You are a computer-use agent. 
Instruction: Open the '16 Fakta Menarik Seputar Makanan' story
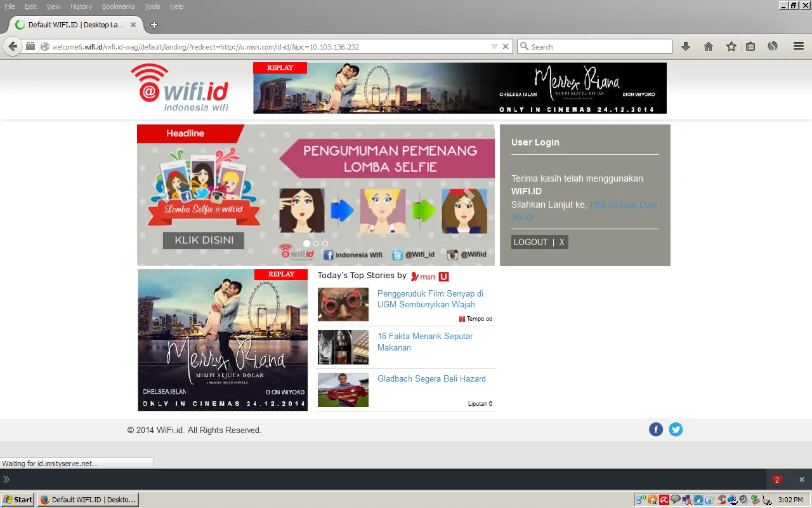[424, 342]
